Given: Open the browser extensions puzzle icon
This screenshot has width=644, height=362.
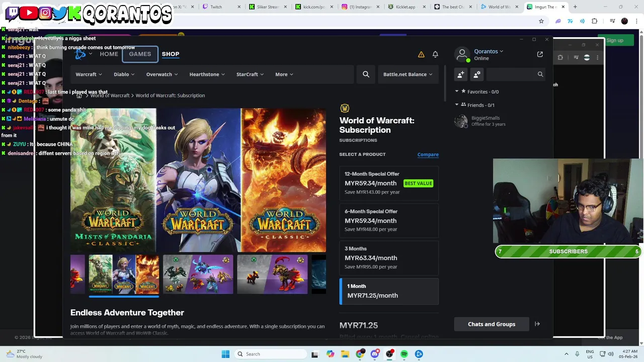Looking at the screenshot, I should 595,21.
